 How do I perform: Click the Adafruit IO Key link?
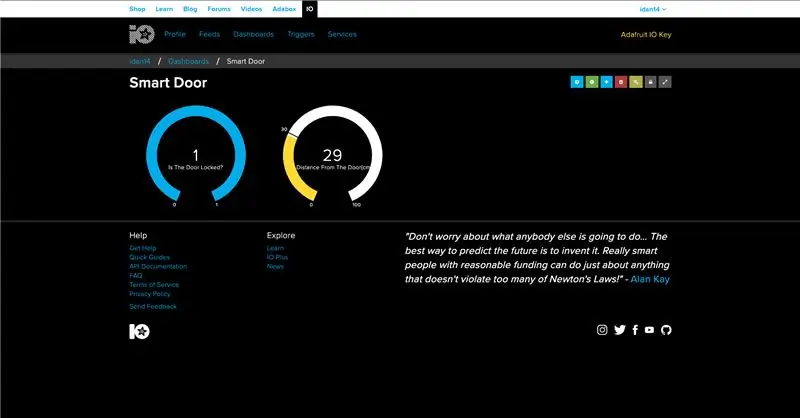pos(646,35)
